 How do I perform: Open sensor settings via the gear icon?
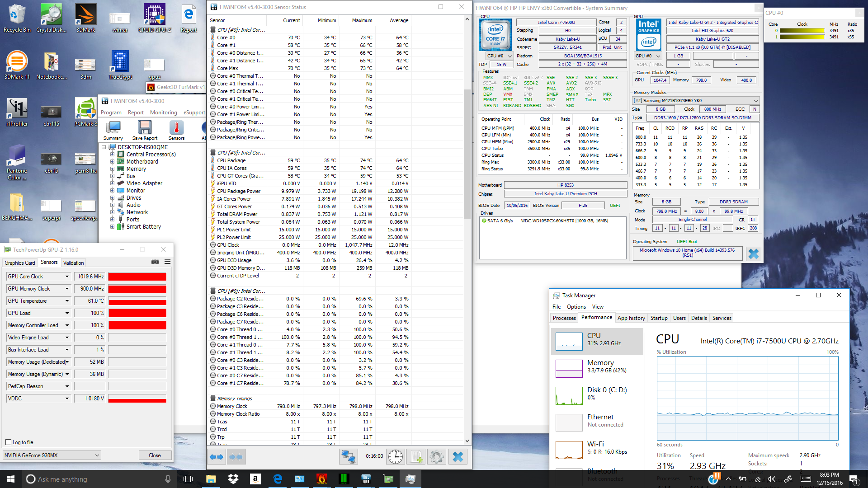[436, 457]
